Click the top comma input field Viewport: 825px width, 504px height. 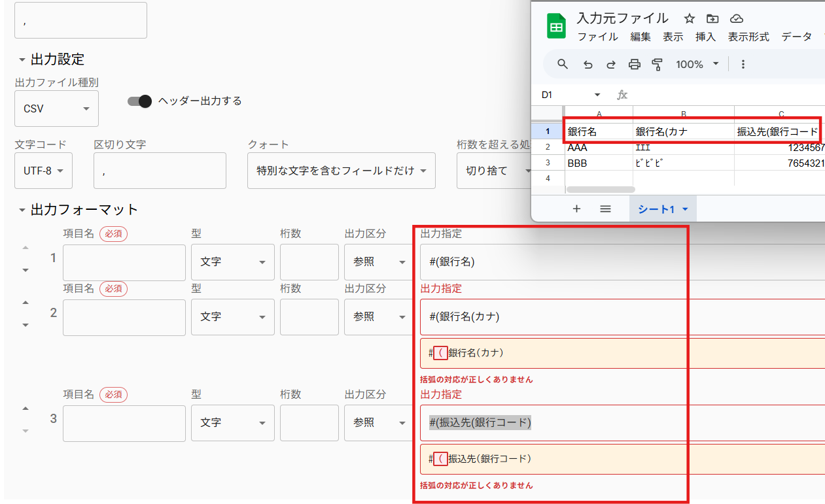click(80, 20)
